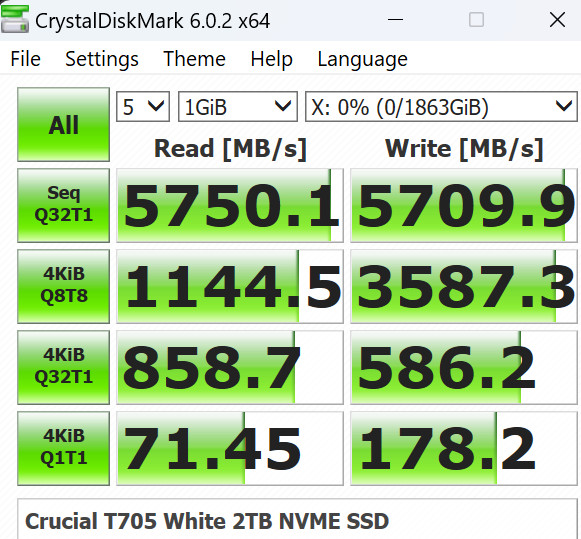Click the 4KiB Q1T1 read result 71.45
The height and width of the screenshot is (539, 581).
pyautogui.click(x=230, y=448)
